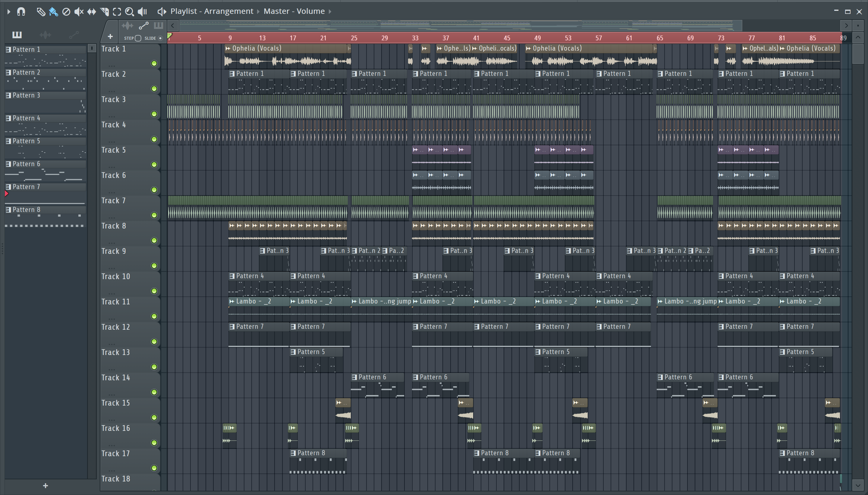
Task: Select the Track 16 header label
Action: (x=116, y=428)
